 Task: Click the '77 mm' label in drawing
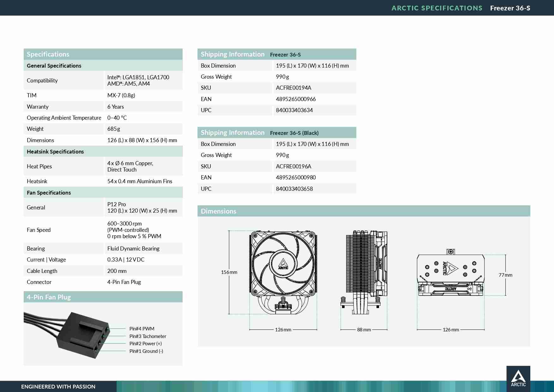tap(505, 275)
